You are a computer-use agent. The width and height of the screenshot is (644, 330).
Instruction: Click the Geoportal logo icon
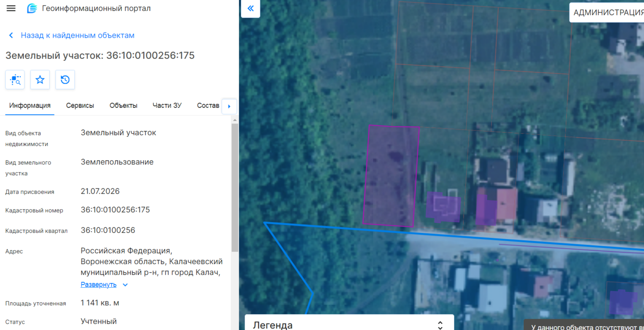32,8
